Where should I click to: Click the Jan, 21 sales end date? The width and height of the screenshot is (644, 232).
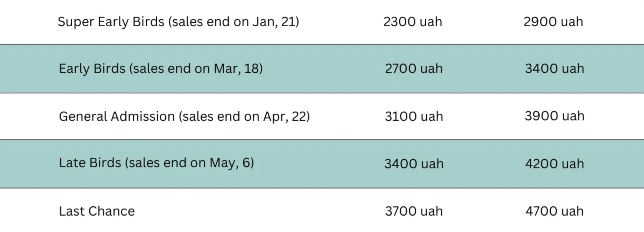(274, 22)
